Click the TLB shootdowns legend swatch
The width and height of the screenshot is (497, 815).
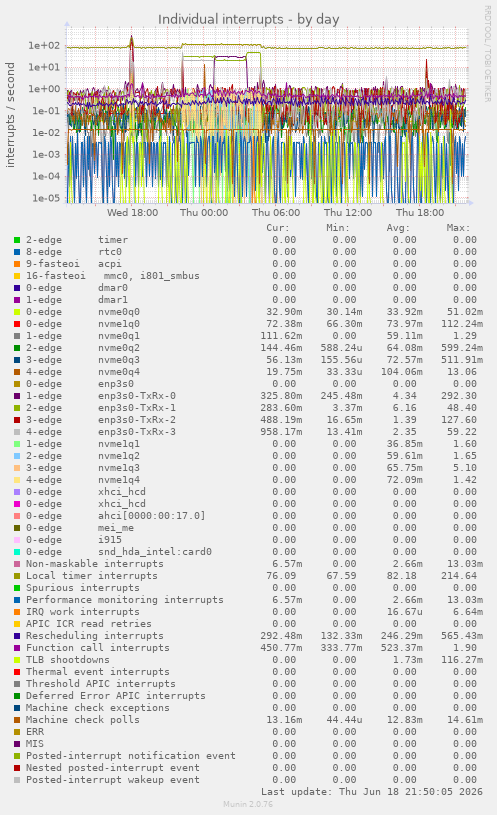coord(17,660)
